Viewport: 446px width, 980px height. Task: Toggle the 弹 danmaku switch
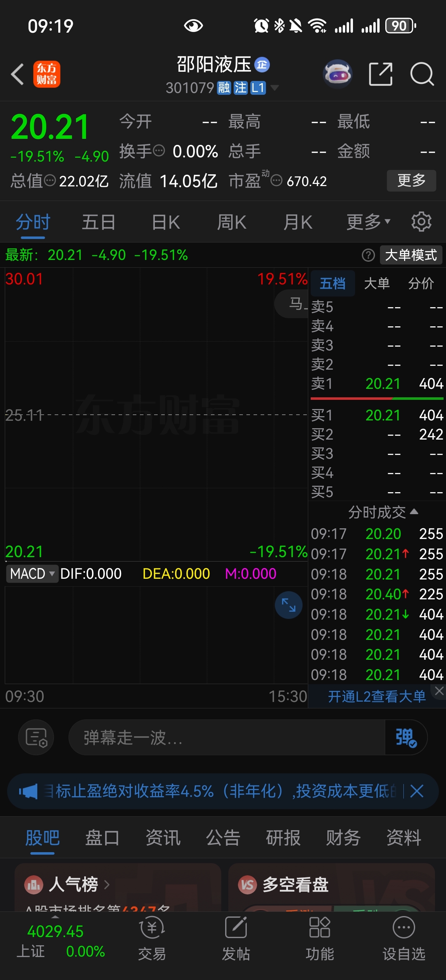tap(406, 737)
